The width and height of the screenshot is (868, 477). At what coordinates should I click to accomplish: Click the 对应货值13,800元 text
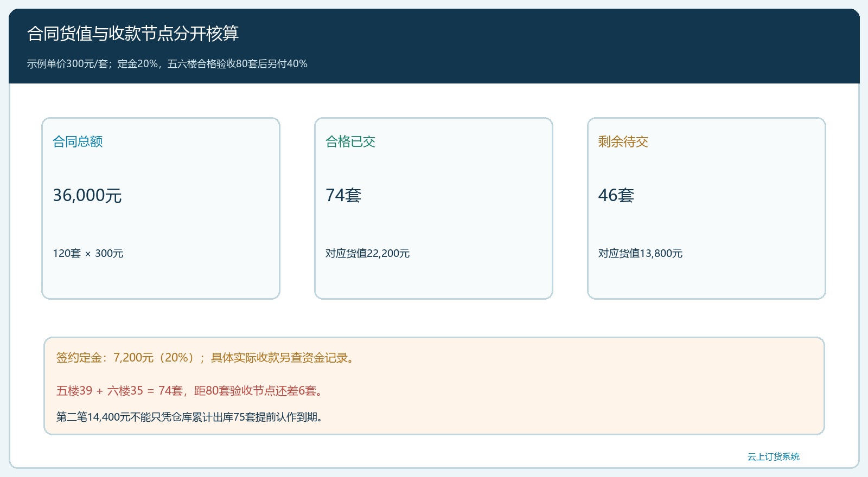[x=640, y=253]
